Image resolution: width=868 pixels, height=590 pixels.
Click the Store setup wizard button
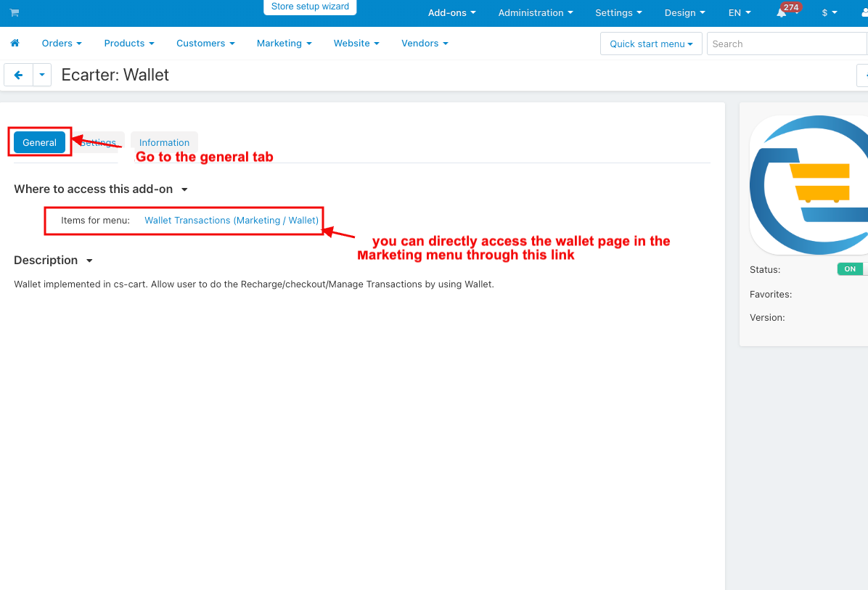[310, 7]
